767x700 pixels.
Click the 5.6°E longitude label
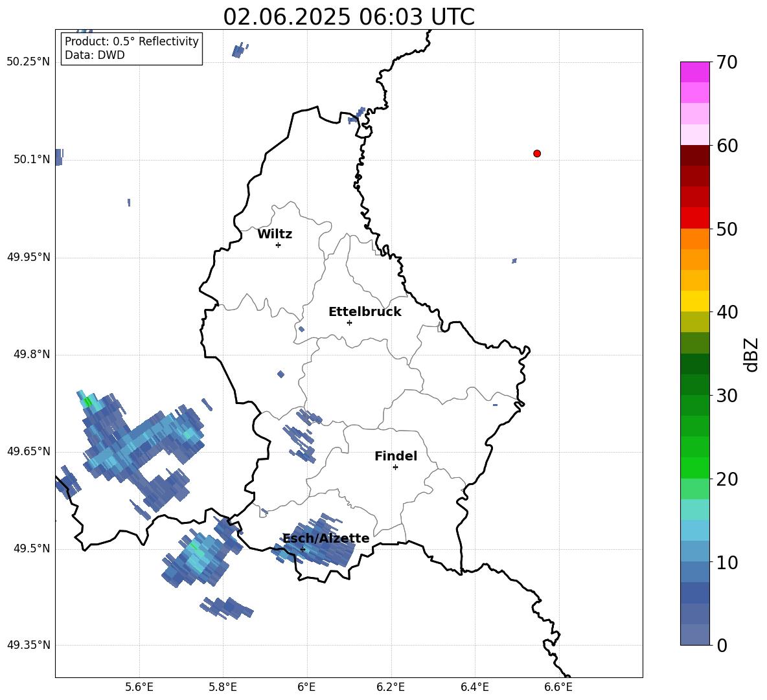[x=139, y=687]
